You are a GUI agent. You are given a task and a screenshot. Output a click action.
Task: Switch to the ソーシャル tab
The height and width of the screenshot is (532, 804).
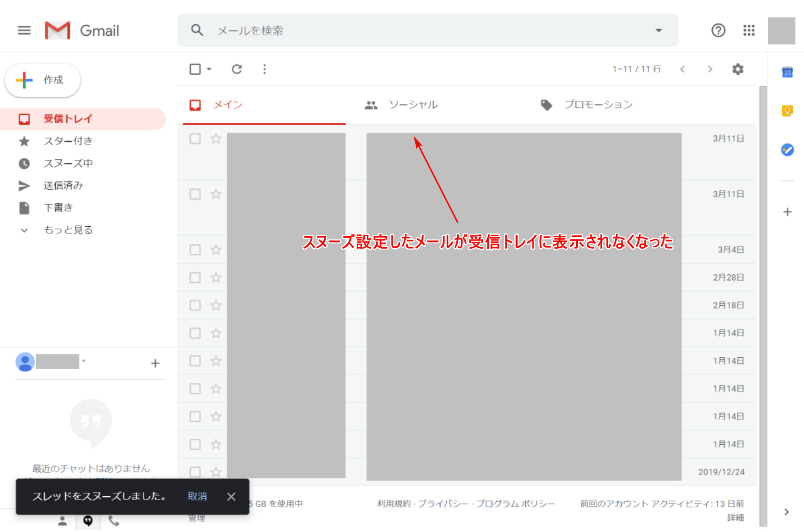click(x=412, y=105)
